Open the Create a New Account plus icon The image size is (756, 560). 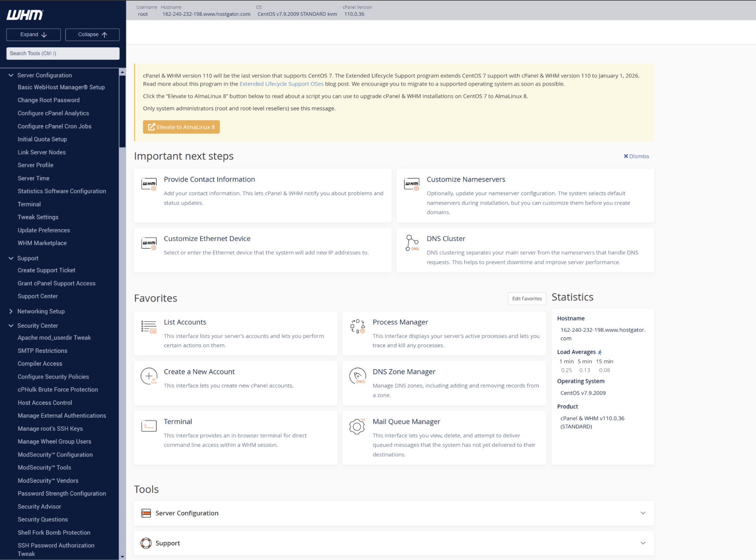[149, 376]
